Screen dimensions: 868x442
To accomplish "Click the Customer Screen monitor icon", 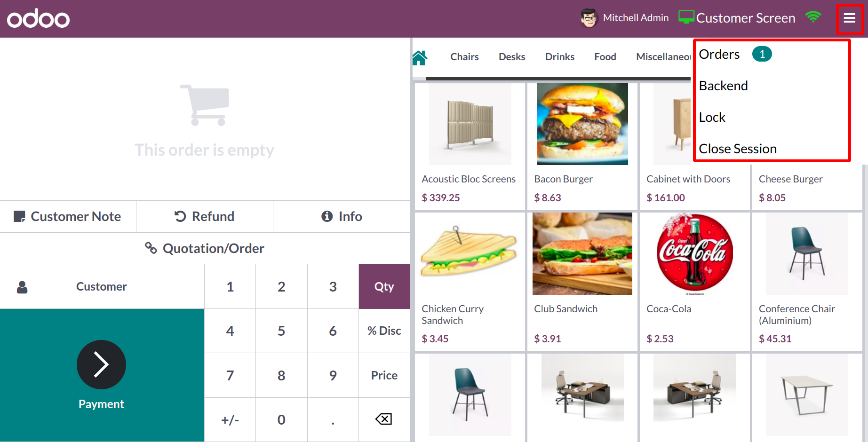I will [686, 17].
